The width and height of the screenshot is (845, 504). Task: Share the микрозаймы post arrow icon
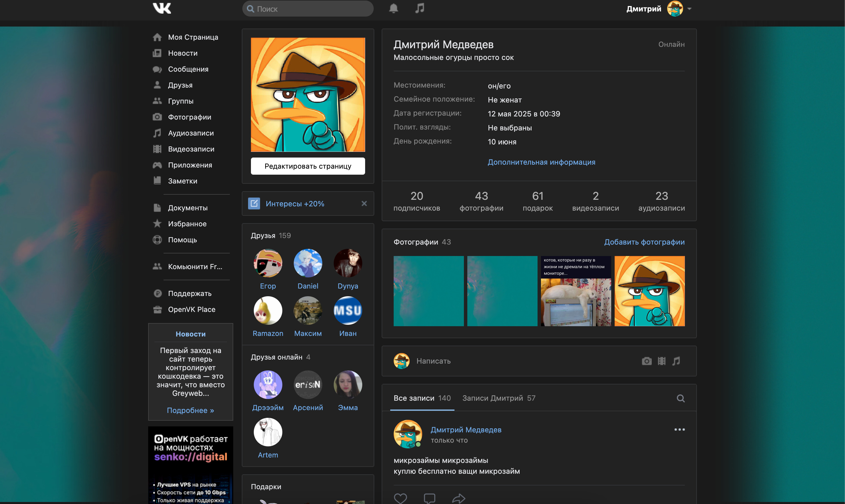coord(458,498)
